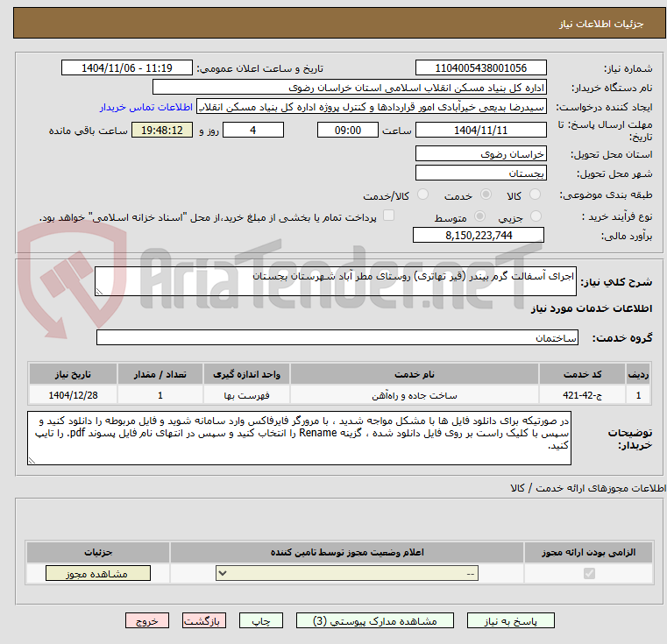Click the نام دستگاه خریدار field
The width and height of the screenshot is (667, 644).
[349, 88]
